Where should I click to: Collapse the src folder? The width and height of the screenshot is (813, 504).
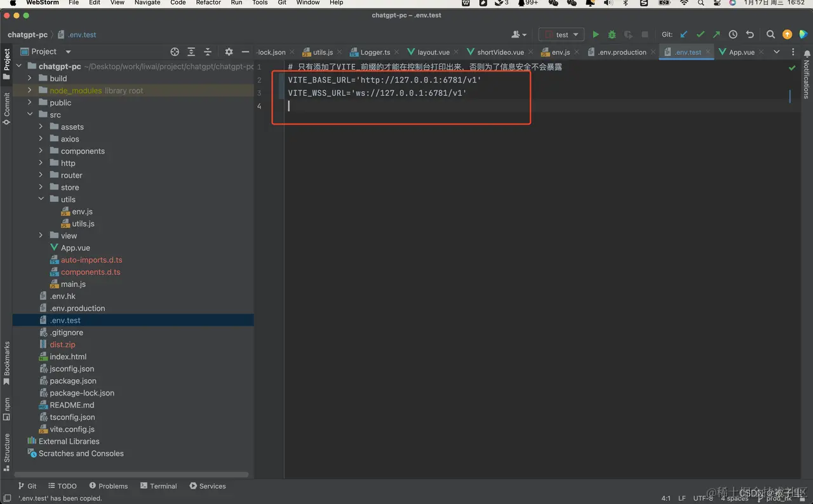[30, 114]
